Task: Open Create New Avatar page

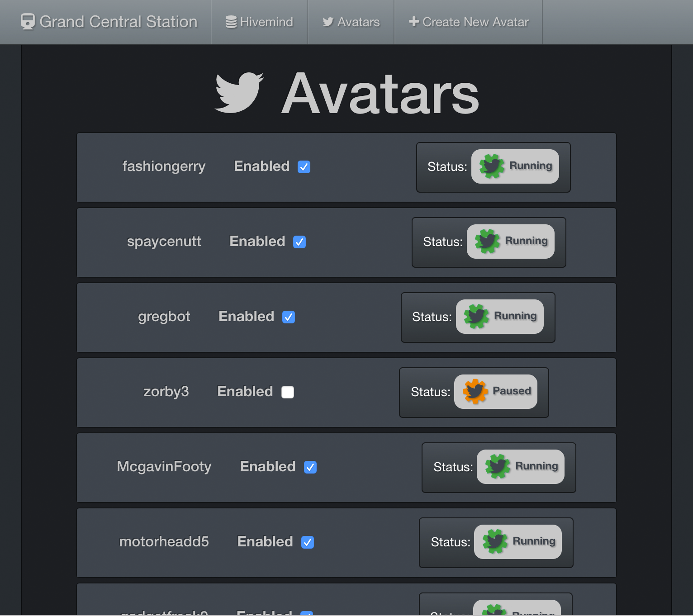Action: pyautogui.click(x=469, y=22)
